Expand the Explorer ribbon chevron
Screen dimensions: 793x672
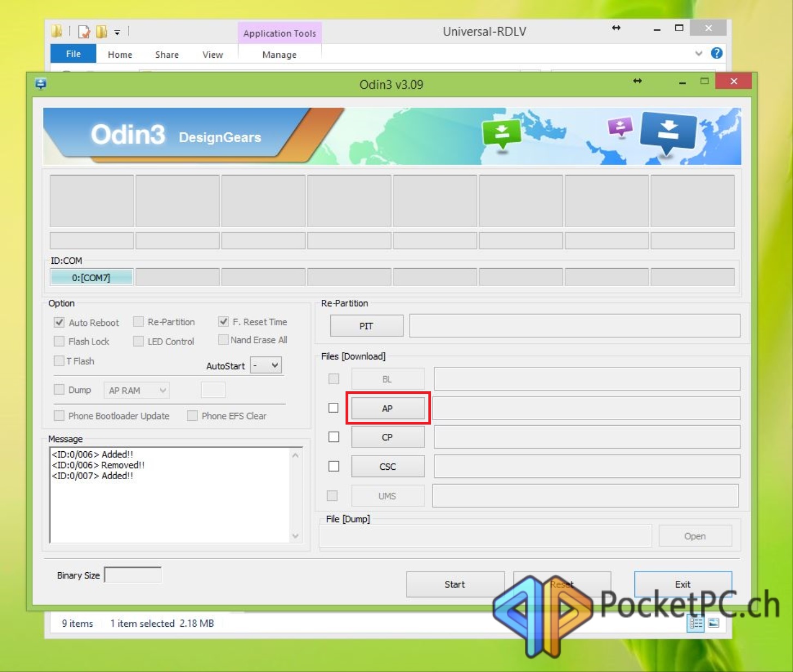click(699, 53)
